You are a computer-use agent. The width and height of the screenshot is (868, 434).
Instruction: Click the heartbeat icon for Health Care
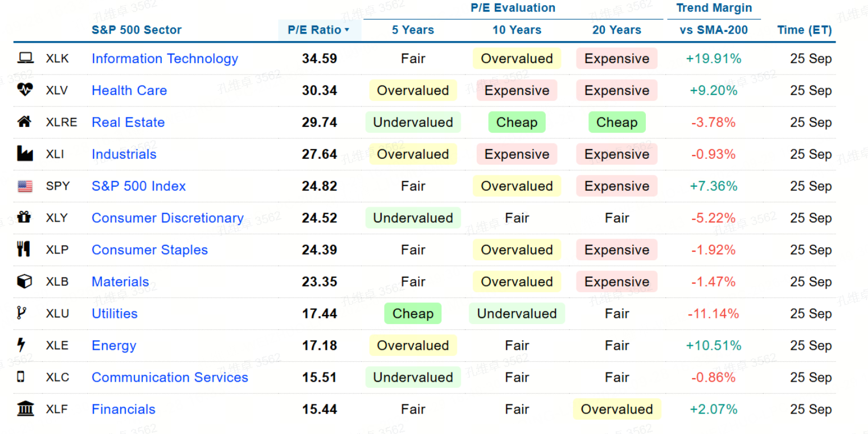point(25,90)
